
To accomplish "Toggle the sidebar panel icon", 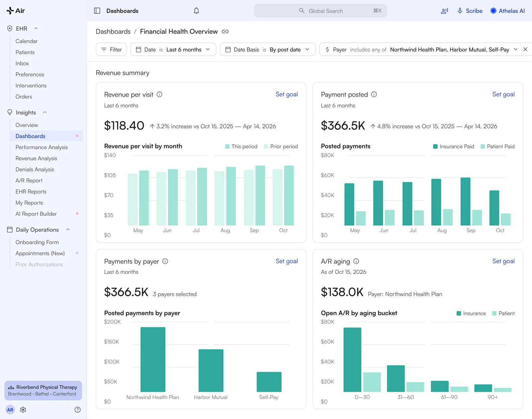I will [97, 11].
